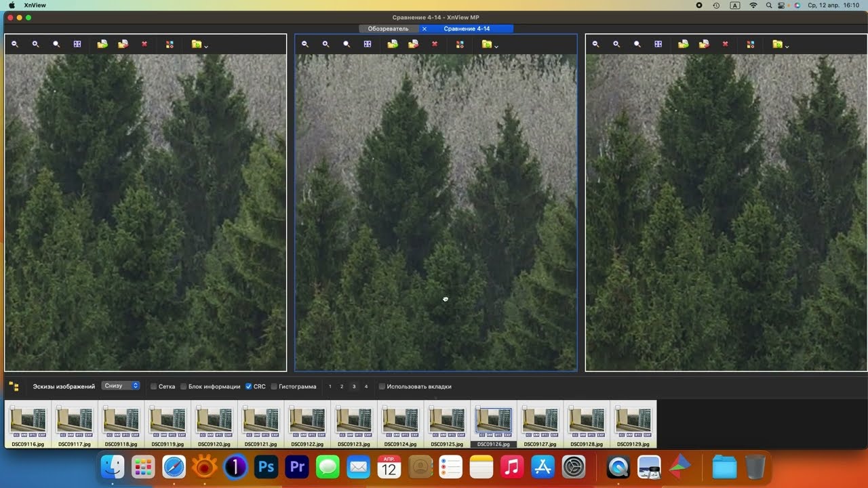Open the Apple menu
The height and width of the screenshot is (488, 868).
tap(12, 5)
